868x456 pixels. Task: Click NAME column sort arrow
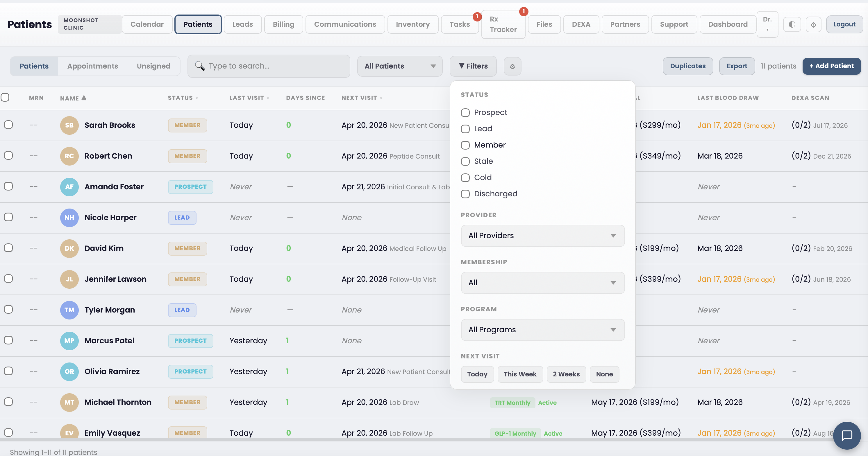pyautogui.click(x=84, y=98)
